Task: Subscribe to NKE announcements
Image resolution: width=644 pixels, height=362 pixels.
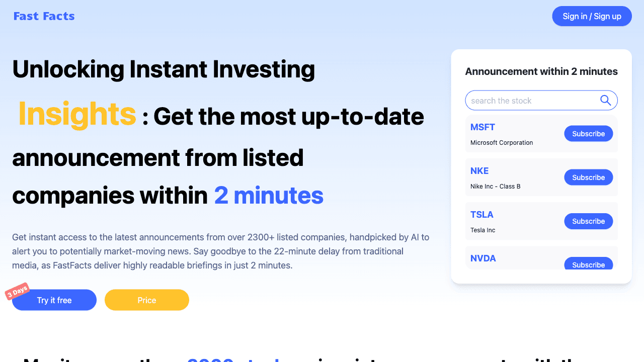Action: 588,177
